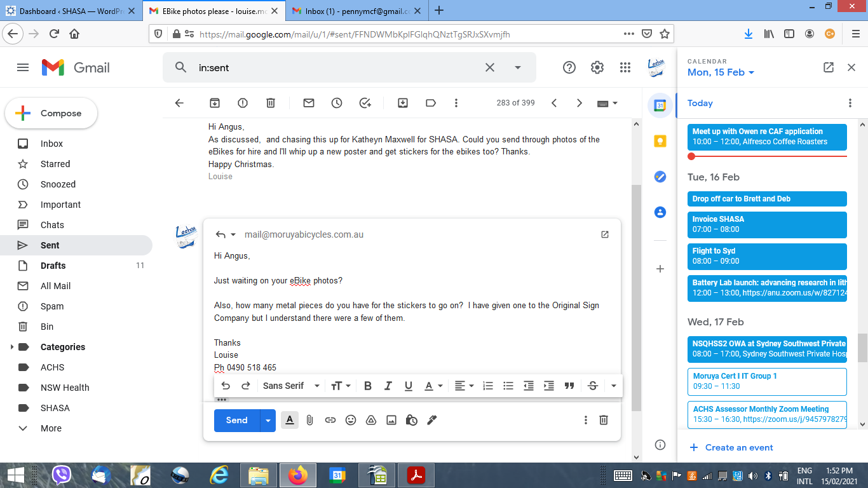Expand the Categories label in the sidebar
This screenshot has width=868, height=488.
[11, 347]
